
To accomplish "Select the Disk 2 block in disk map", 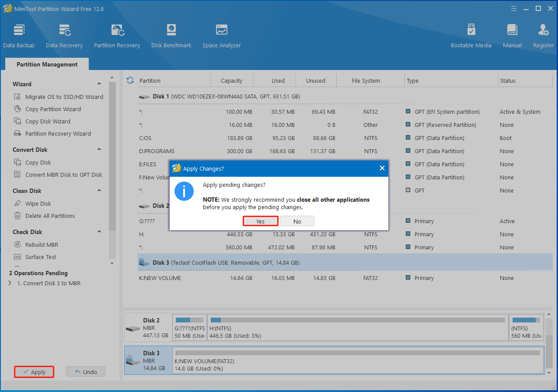I will [148, 328].
